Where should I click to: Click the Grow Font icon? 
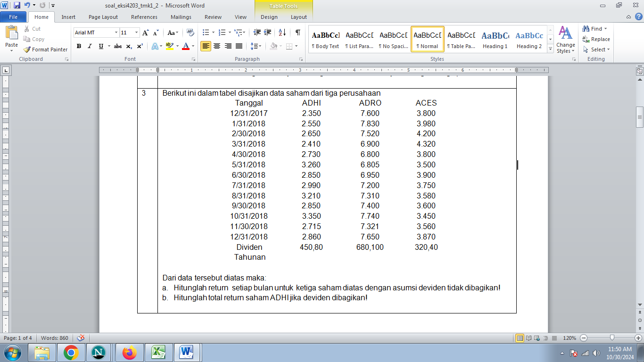[145, 33]
